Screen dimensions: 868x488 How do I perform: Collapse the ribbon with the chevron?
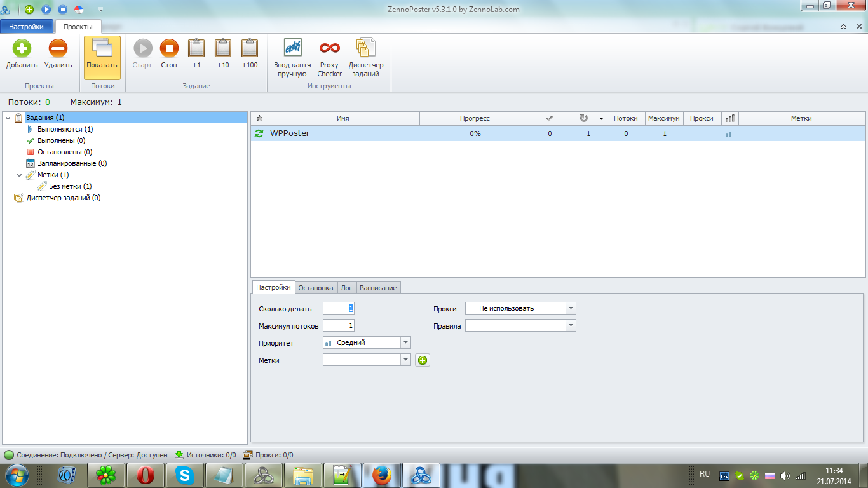click(843, 27)
